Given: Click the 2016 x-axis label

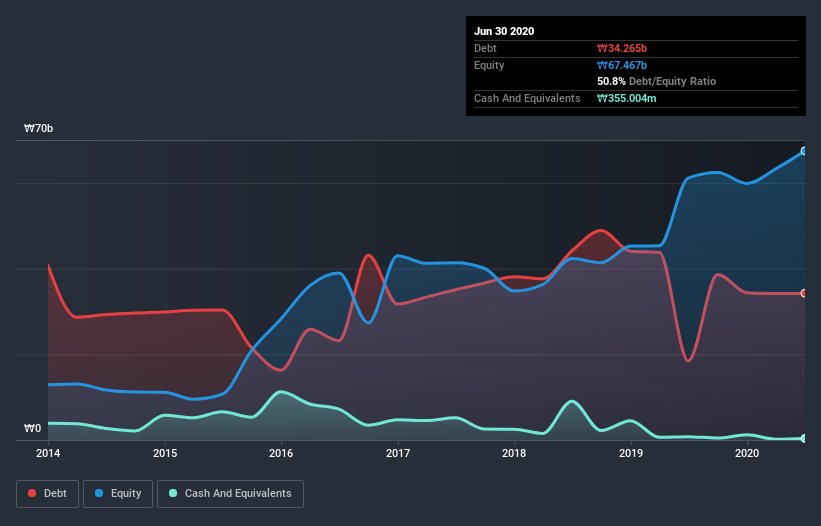Looking at the screenshot, I should tap(281, 453).
